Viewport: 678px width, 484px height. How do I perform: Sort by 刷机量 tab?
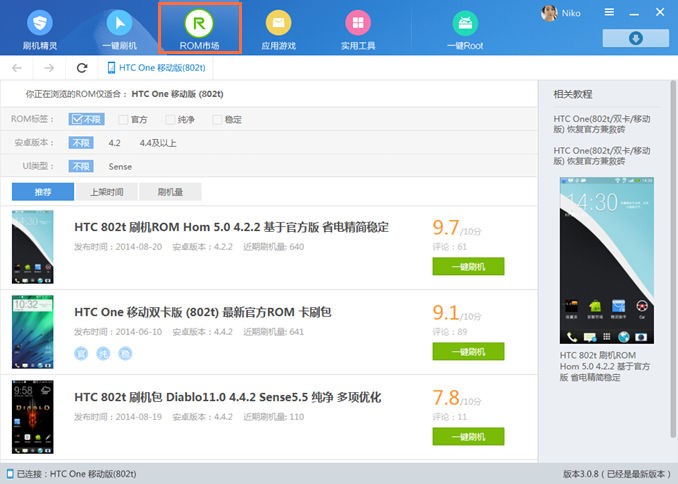pyautogui.click(x=170, y=192)
